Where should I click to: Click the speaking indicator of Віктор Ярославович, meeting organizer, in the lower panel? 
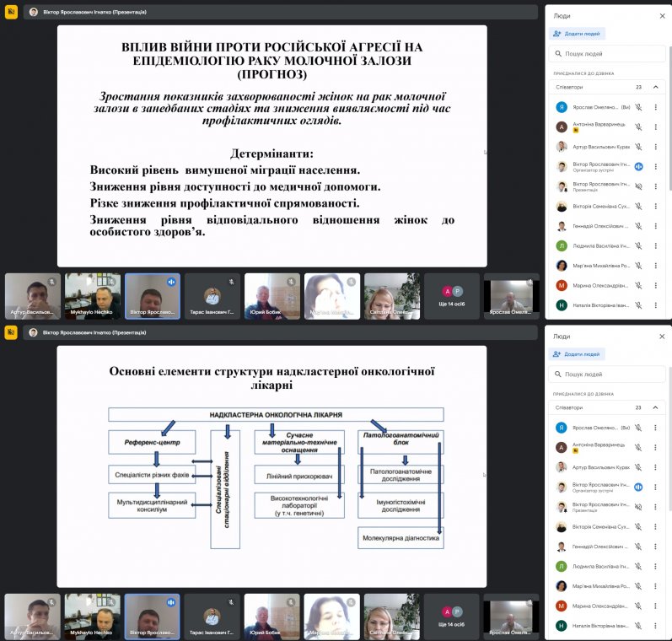coord(638,487)
